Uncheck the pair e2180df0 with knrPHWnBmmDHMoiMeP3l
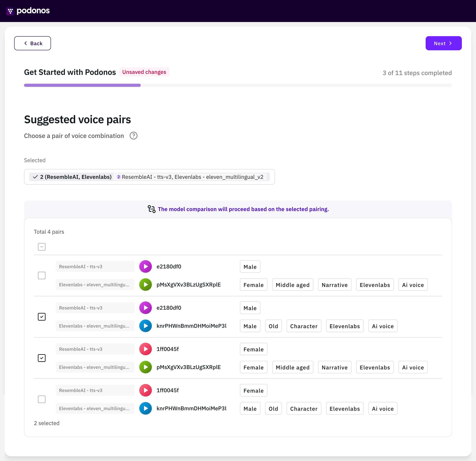Viewport: 476px width, 461px height. click(42, 317)
